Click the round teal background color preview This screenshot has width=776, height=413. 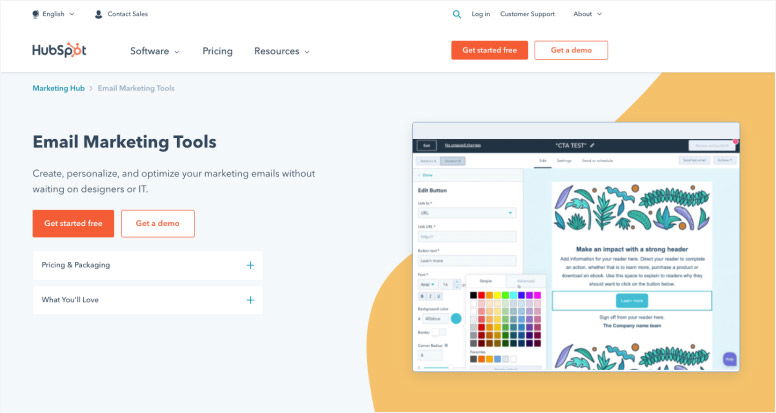pos(456,319)
